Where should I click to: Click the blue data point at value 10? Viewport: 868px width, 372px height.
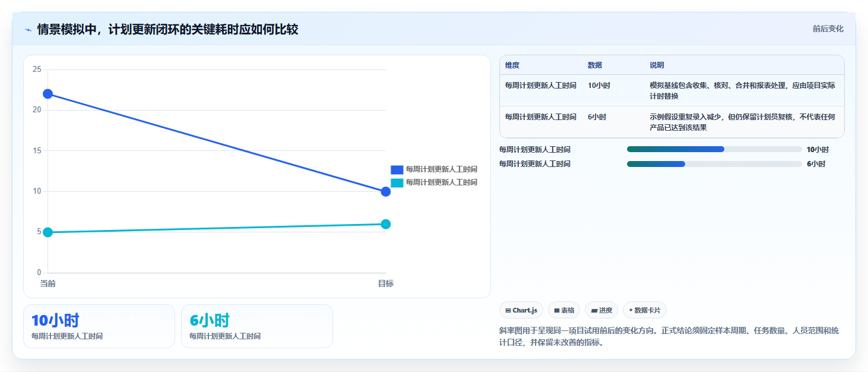pos(386,191)
